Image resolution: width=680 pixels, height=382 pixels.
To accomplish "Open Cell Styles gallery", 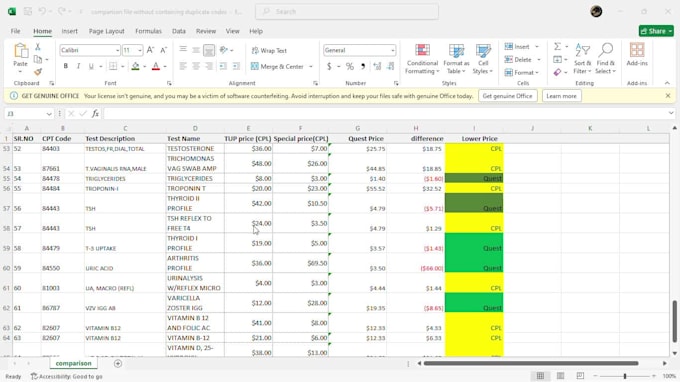I will point(483,59).
